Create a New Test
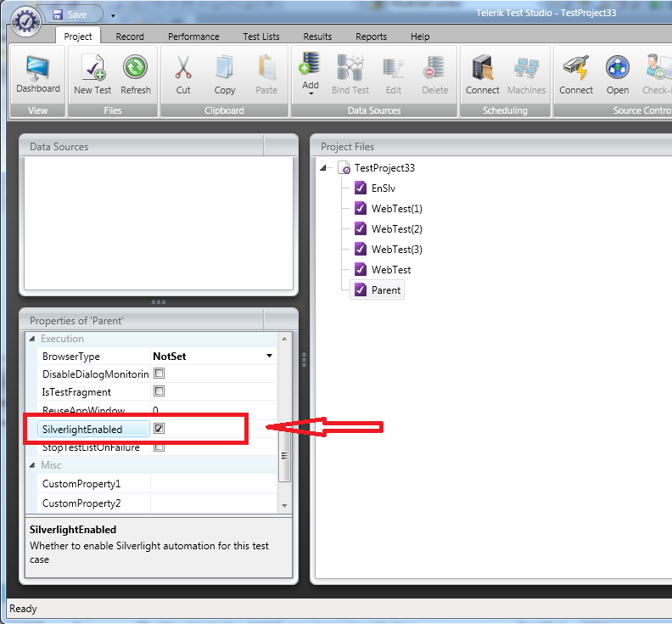This screenshot has height=624, width=672. click(x=92, y=75)
